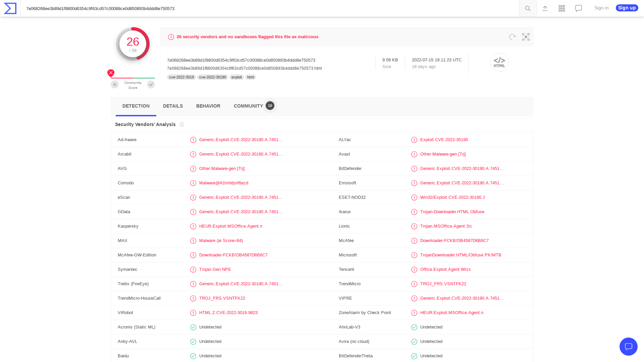Click TrojanDownloader:HTML/Obfuse.PK!MTB detection

461,255
